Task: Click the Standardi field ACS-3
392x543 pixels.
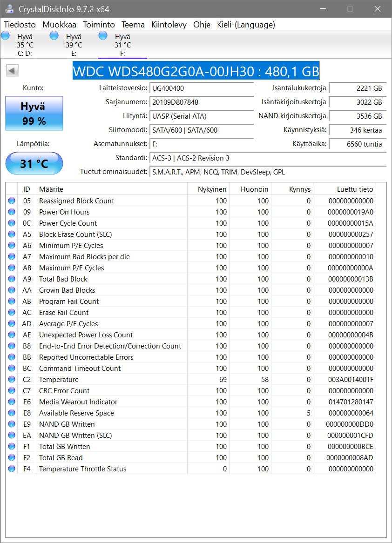Action: click(268, 158)
